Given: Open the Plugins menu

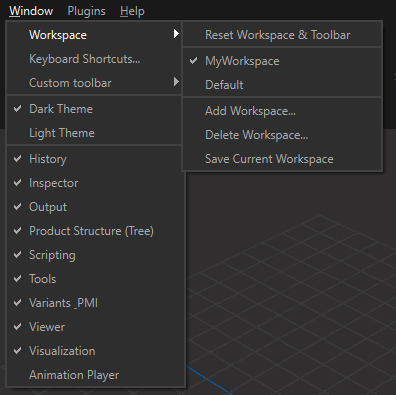Looking at the screenshot, I should pyautogui.click(x=86, y=11).
